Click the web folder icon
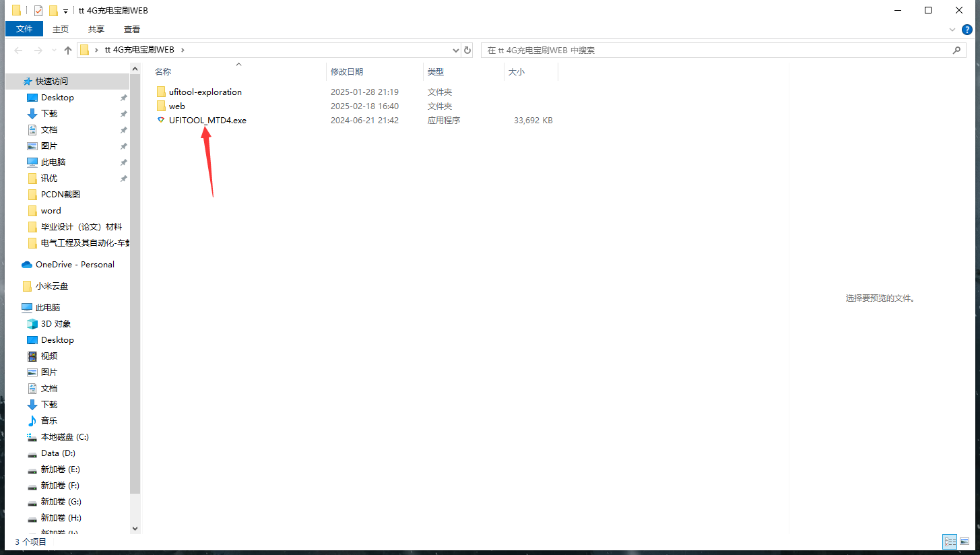The height and width of the screenshot is (555, 980). coord(161,106)
